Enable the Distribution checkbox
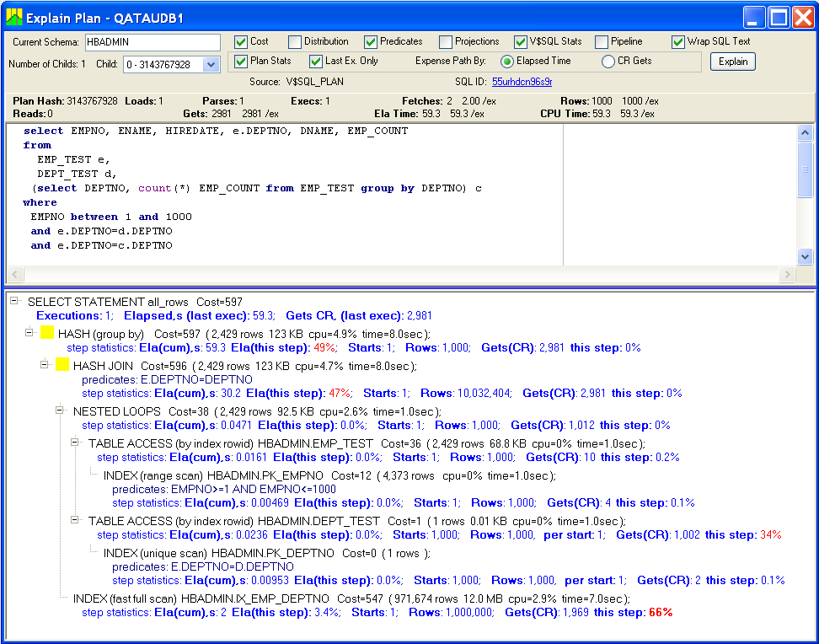The image size is (819, 644). coord(295,42)
